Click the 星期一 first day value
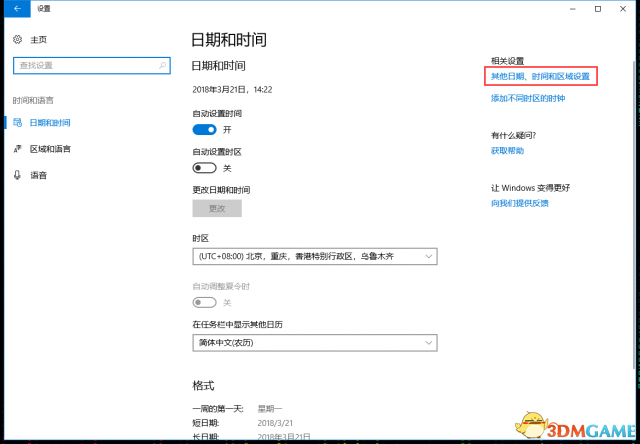Viewport: 640px width, 444px height. click(x=270, y=408)
